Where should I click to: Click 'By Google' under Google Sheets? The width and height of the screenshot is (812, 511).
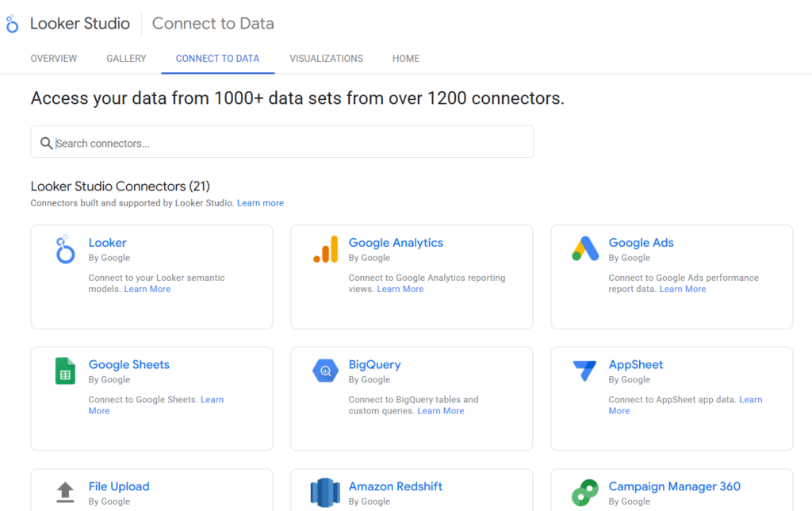pyautogui.click(x=109, y=380)
